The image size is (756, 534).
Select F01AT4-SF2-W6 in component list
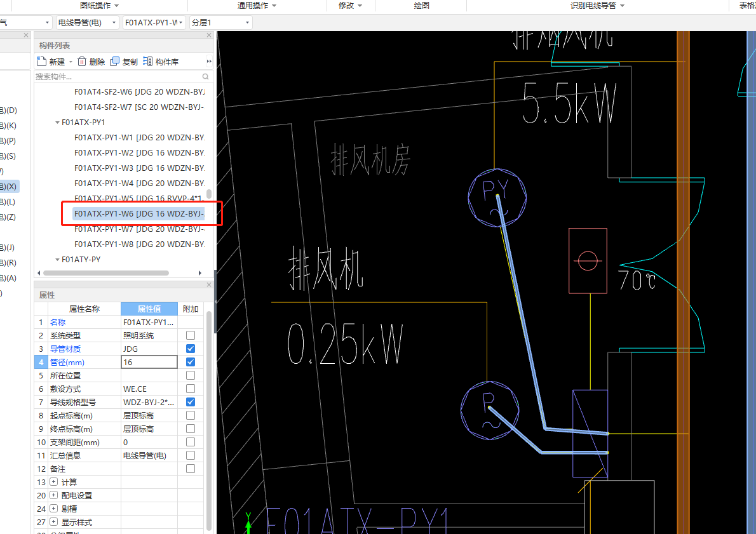pyautogui.click(x=139, y=91)
